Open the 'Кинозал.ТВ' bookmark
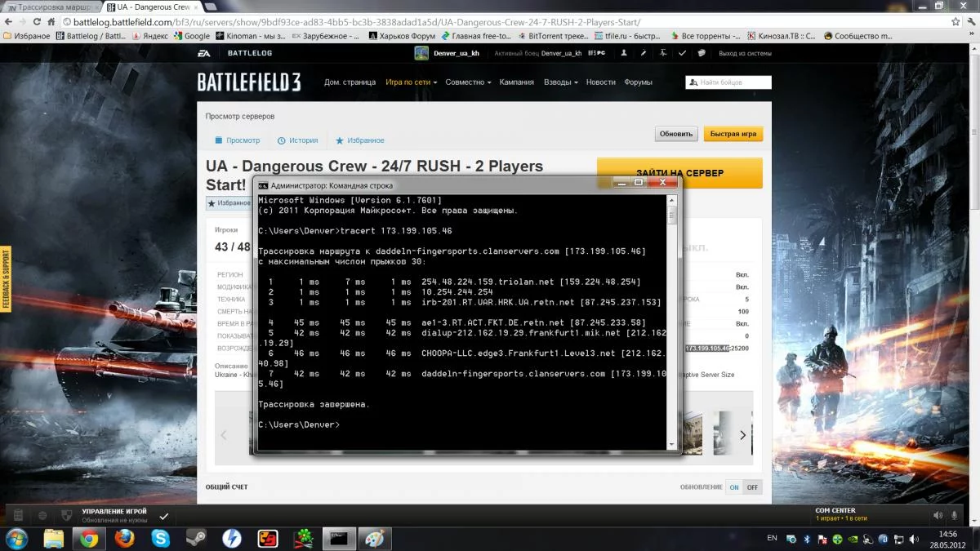This screenshot has height=551, width=980. pyautogui.click(x=782, y=36)
